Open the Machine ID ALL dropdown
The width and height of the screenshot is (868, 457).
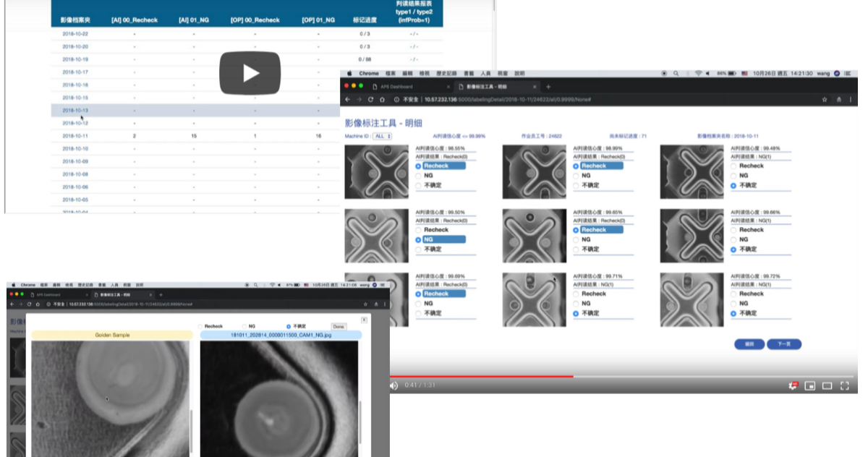point(382,136)
